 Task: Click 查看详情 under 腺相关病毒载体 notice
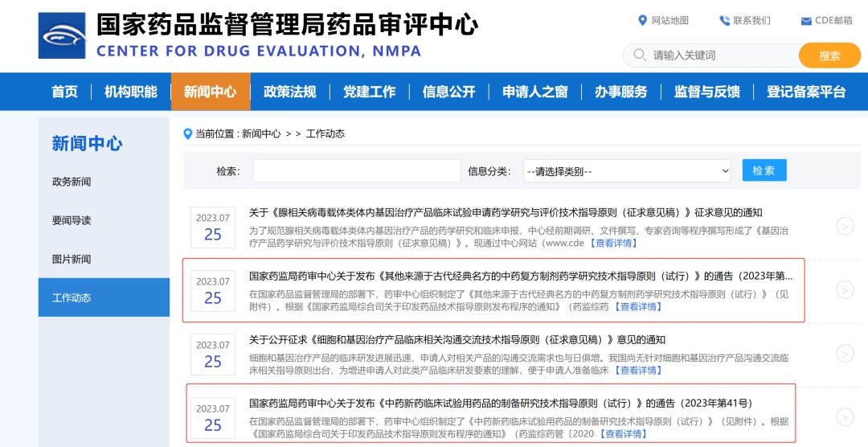click(613, 243)
